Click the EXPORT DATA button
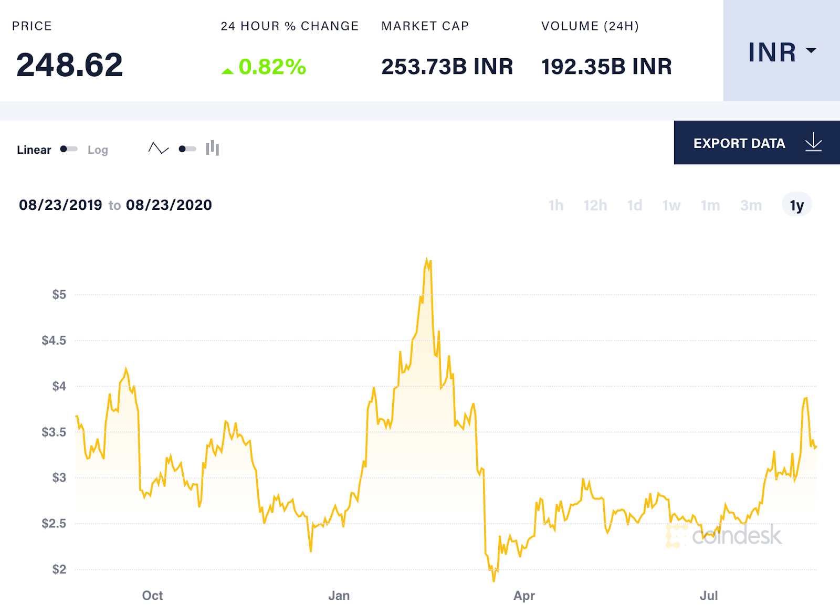 pos(739,143)
